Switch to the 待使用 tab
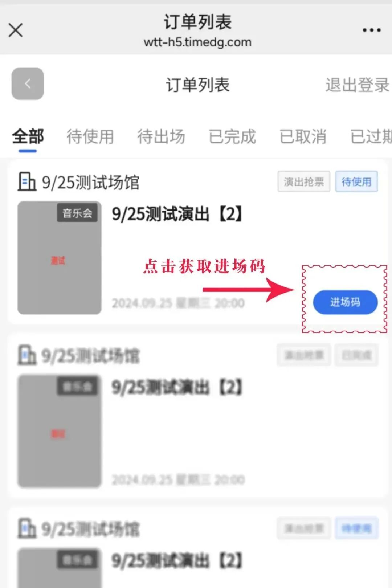 (90, 137)
